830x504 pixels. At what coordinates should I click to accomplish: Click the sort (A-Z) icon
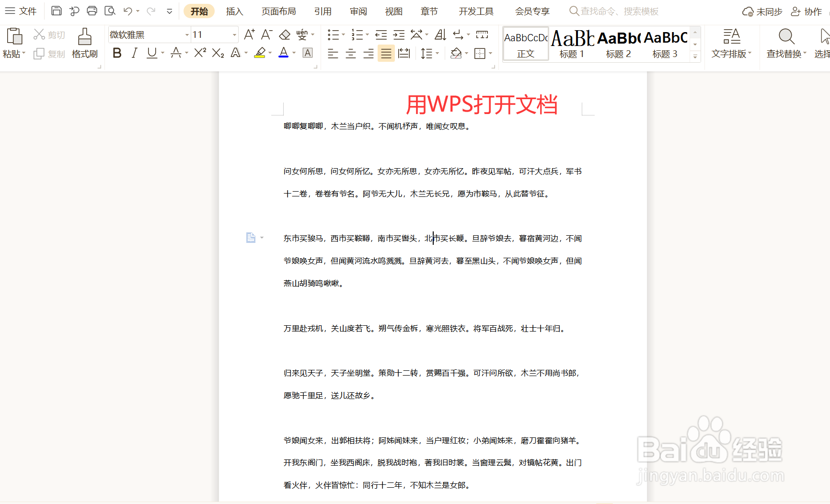coord(440,34)
